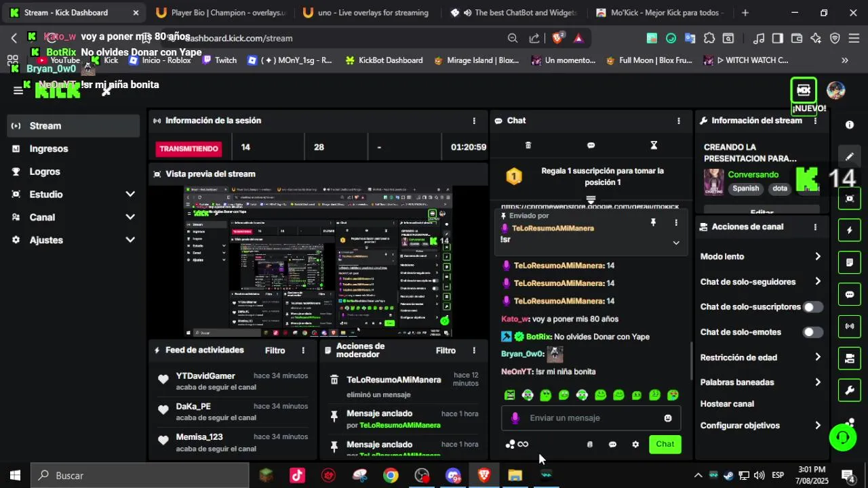Screen dimensions: 868x488
Task: Click the trash icon in the Chat toolbar
Action: pyautogui.click(x=528, y=145)
